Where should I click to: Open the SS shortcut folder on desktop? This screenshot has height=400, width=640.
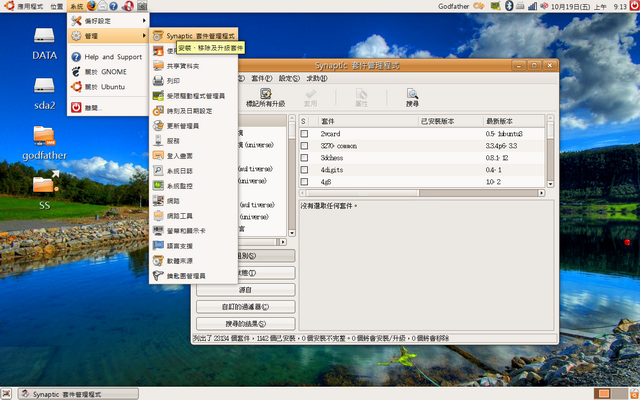(x=44, y=190)
